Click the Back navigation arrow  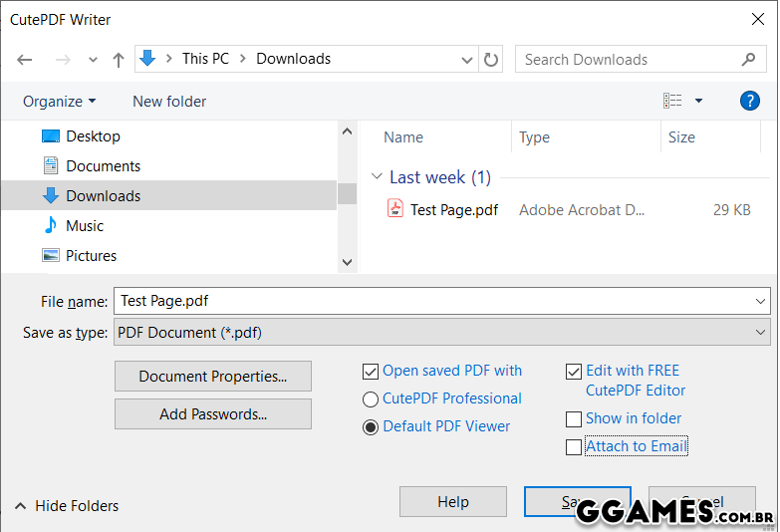click(25, 60)
